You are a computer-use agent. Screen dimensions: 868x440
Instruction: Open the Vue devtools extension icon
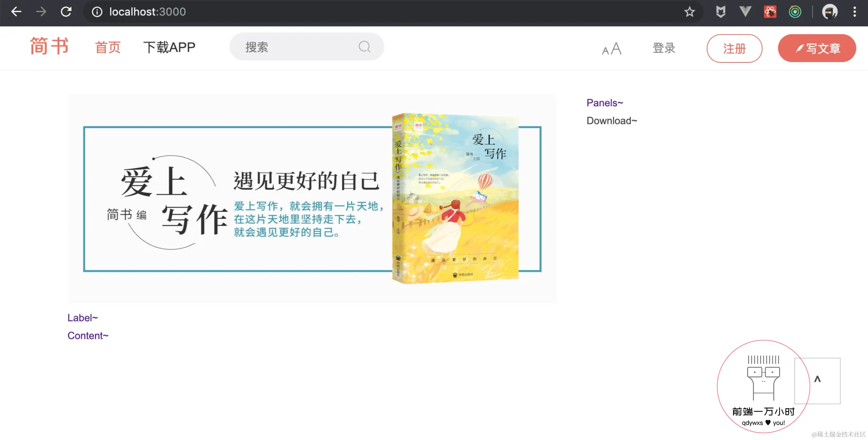745,12
